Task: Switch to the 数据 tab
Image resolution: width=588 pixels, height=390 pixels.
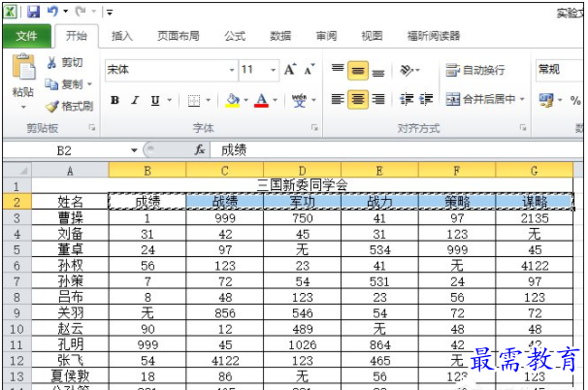Action: (x=280, y=36)
